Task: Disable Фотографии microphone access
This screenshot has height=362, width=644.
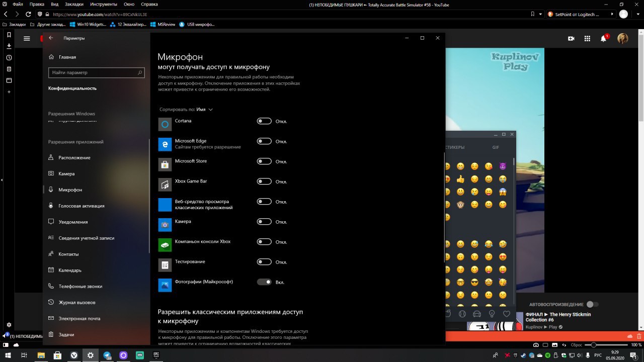Action: click(x=264, y=282)
